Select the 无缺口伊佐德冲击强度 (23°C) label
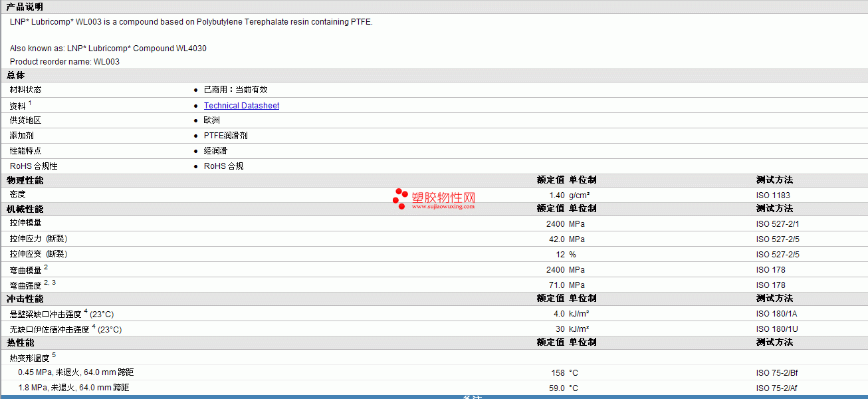This screenshot has height=399, width=868. (x=66, y=329)
